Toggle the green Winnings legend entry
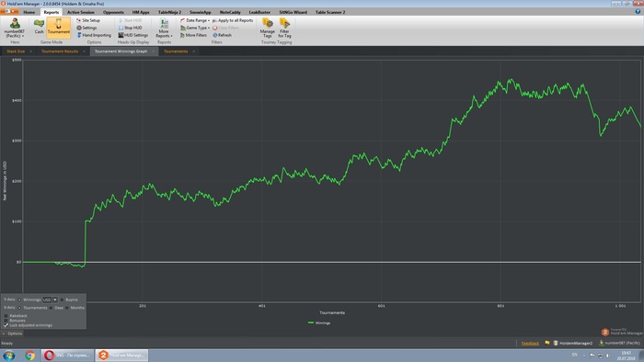This screenshot has width=644, height=362. click(319, 322)
